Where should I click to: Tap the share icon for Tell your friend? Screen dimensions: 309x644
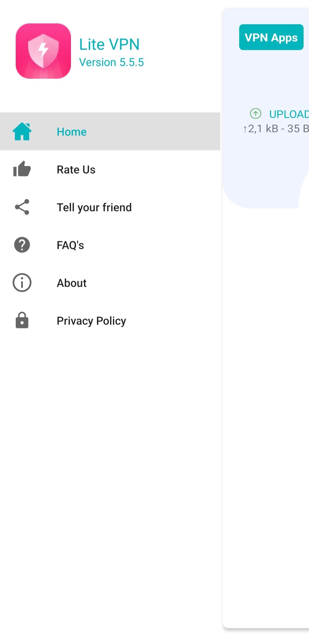click(x=22, y=207)
